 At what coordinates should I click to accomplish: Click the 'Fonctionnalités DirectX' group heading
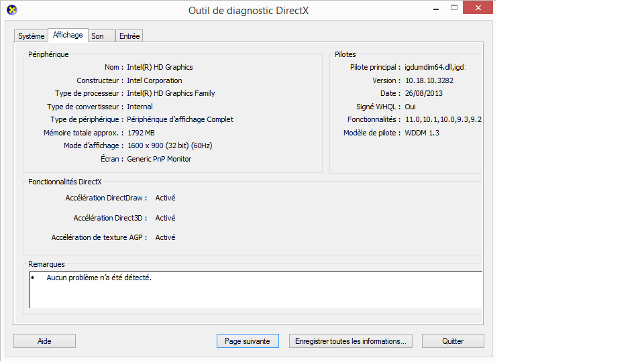(65, 182)
